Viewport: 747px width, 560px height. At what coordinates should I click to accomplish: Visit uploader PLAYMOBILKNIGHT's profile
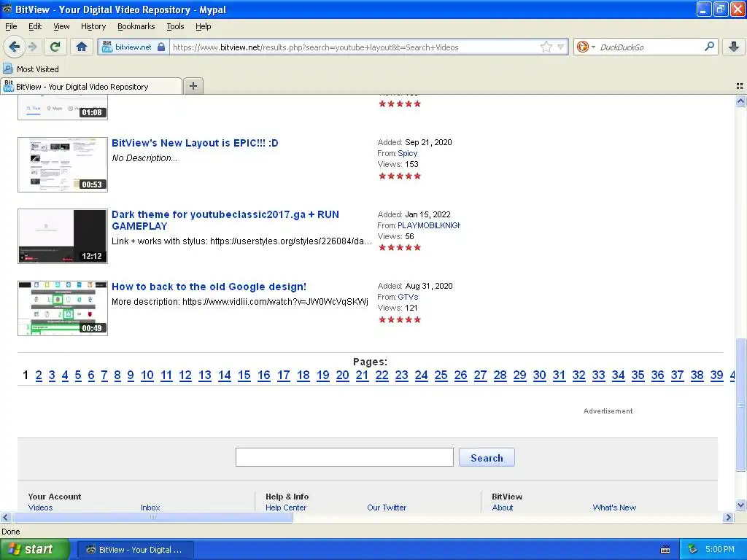(429, 225)
